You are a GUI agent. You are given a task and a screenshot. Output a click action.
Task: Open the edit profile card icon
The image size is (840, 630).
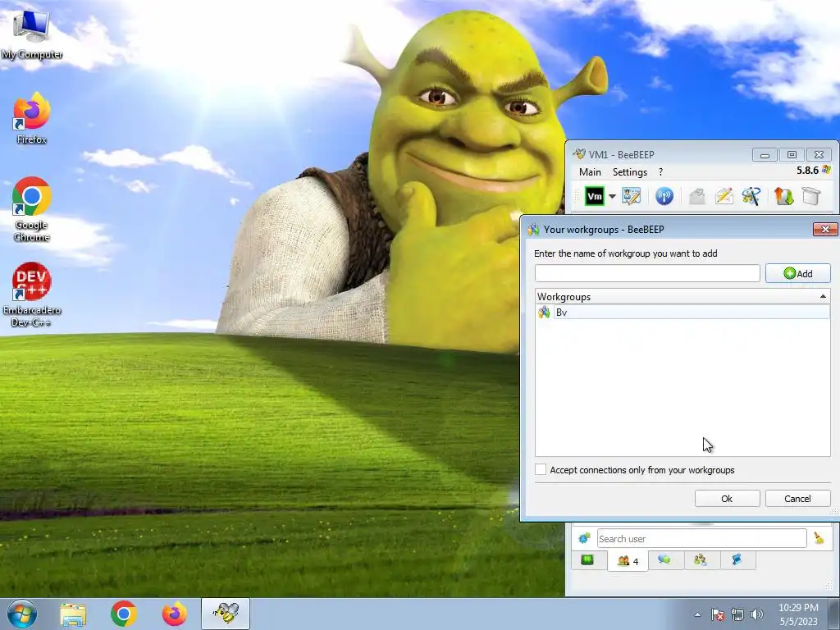pos(631,196)
